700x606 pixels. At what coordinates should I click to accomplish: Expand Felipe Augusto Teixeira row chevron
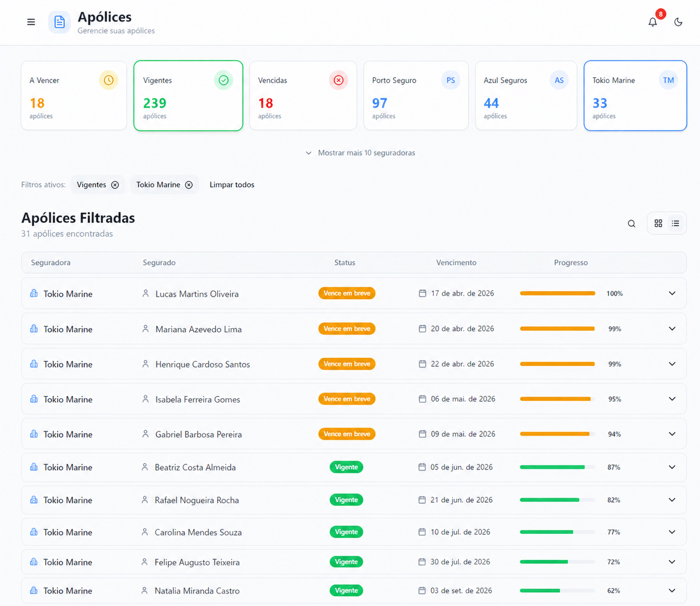(672, 562)
